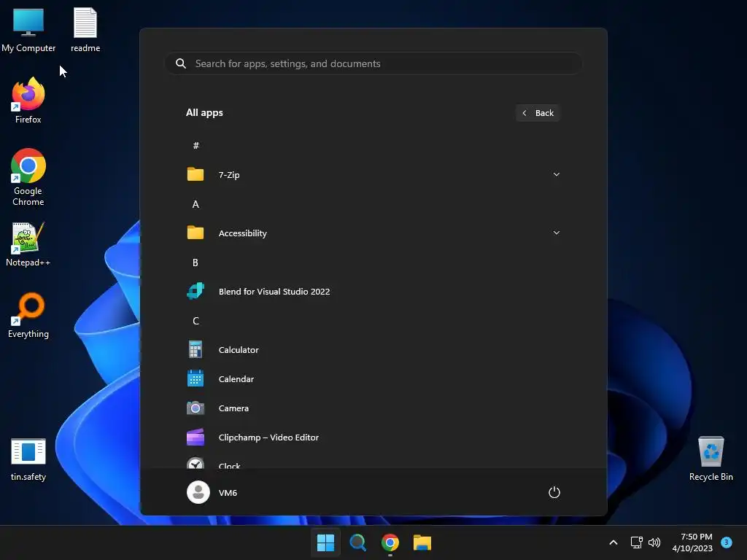Open the network status tray icon

click(x=636, y=542)
